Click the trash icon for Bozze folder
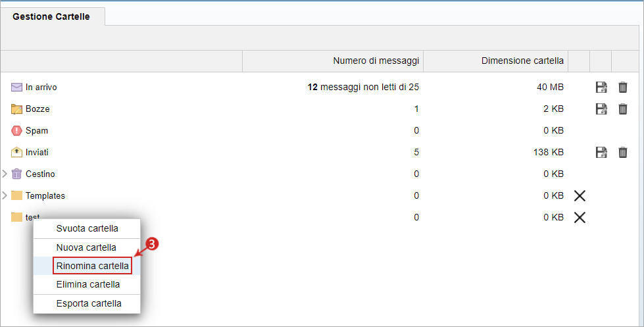644x327 pixels. click(623, 109)
